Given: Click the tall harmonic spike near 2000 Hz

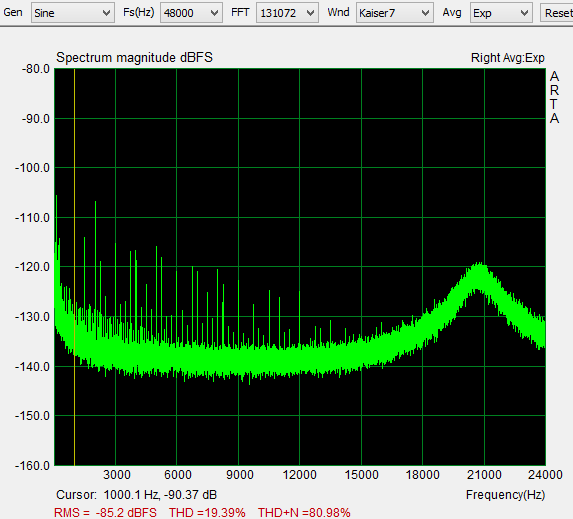Looking at the screenshot, I should point(96,256).
